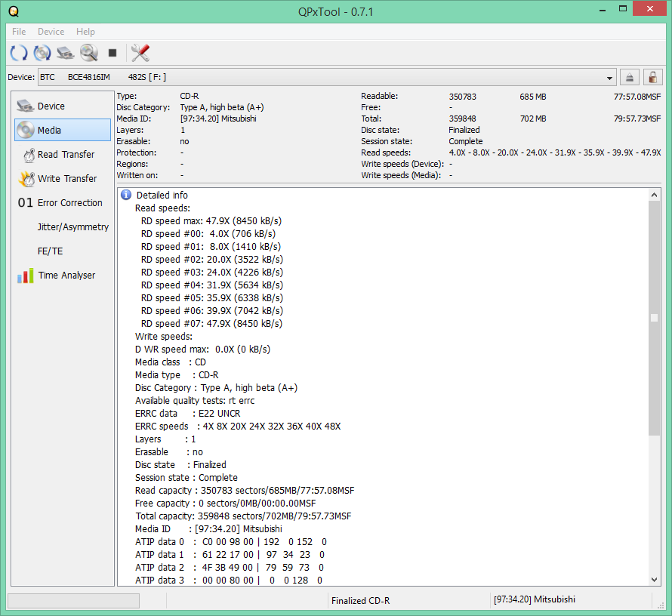
Task: Open the File menu
Action: (19, 32)
